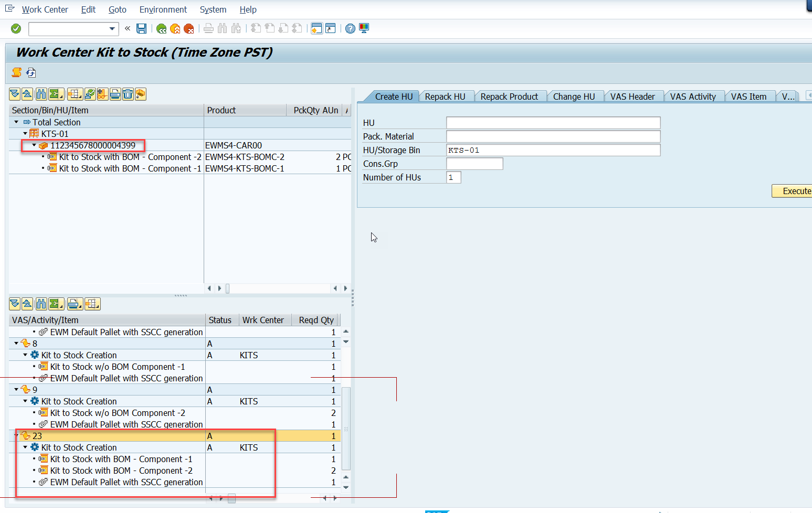The image size is (812, 513).
Task: Click the green Back arrow icon
Action: [x=162, y=28]
